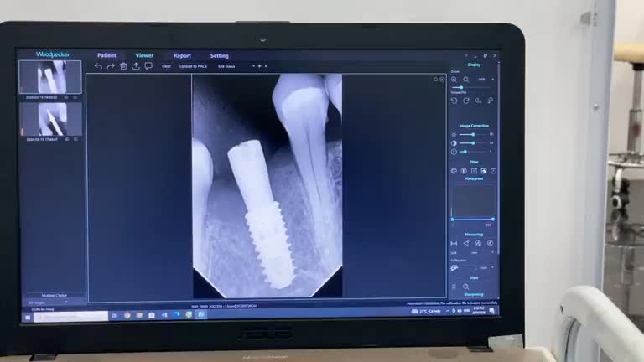Click Upload to PACS button
This screenshot has width=644, height=362.
[193, 66]
